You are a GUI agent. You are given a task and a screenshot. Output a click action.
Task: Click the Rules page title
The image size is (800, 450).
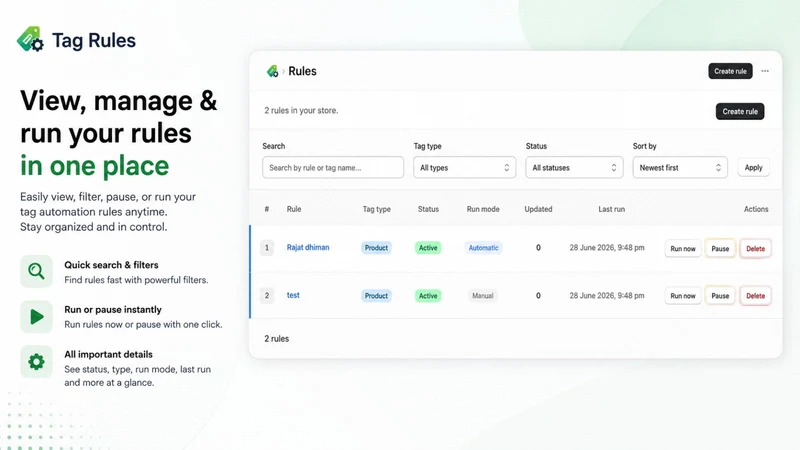(302, 71)
